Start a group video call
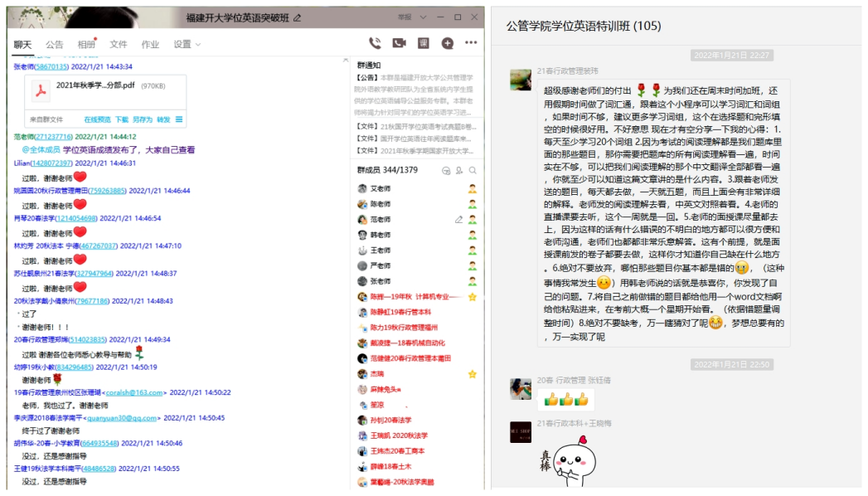 [x=399, y=43]
